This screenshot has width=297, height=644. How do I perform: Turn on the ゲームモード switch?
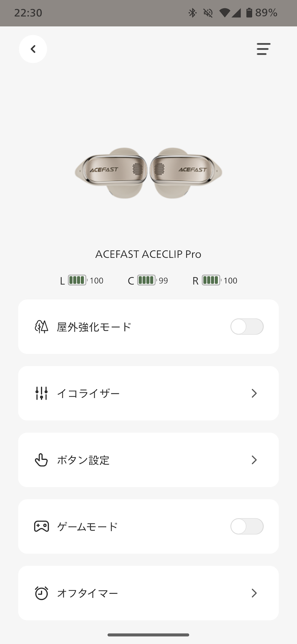click(x=247, y=526)
